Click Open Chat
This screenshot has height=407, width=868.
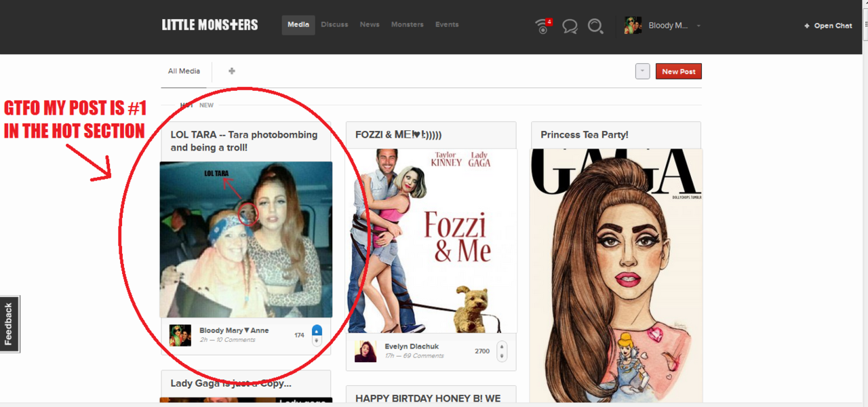tap(828, 26)
